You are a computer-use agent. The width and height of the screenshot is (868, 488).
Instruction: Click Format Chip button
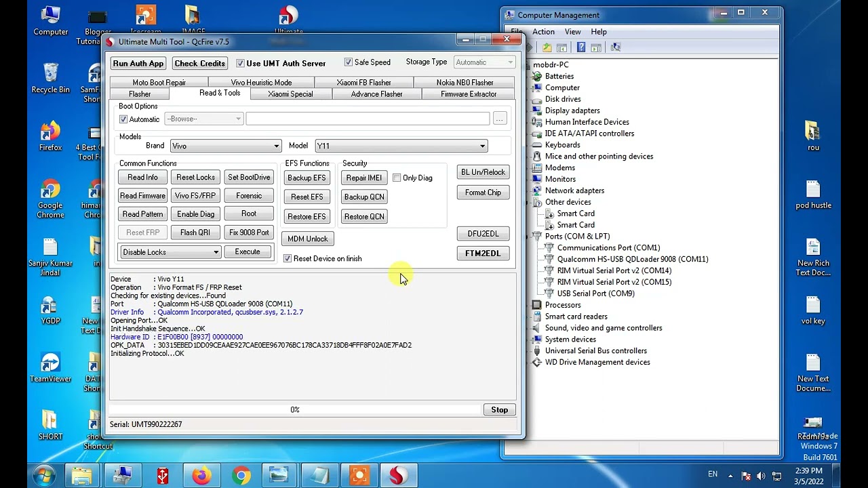[483, 192]
